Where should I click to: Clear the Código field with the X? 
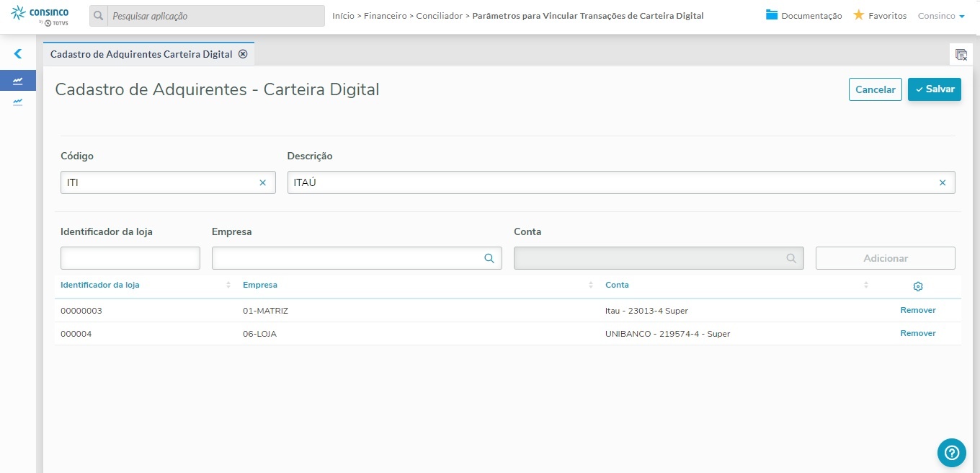(263, 183)
